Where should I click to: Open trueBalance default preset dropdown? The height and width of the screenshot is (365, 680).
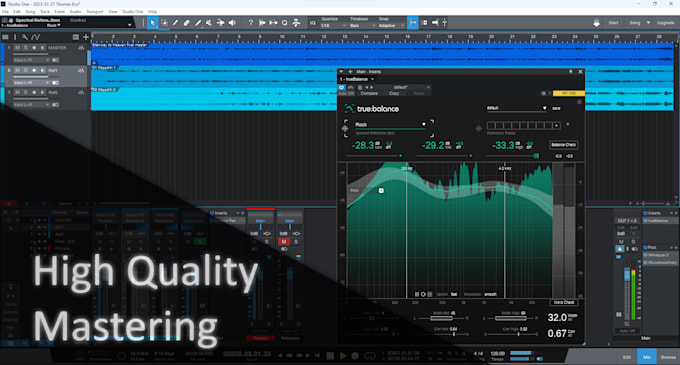tap(517, 108)
